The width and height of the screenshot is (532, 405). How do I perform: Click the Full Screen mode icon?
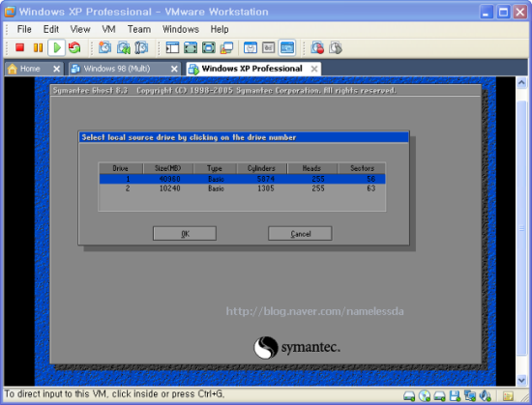point(208,47)
